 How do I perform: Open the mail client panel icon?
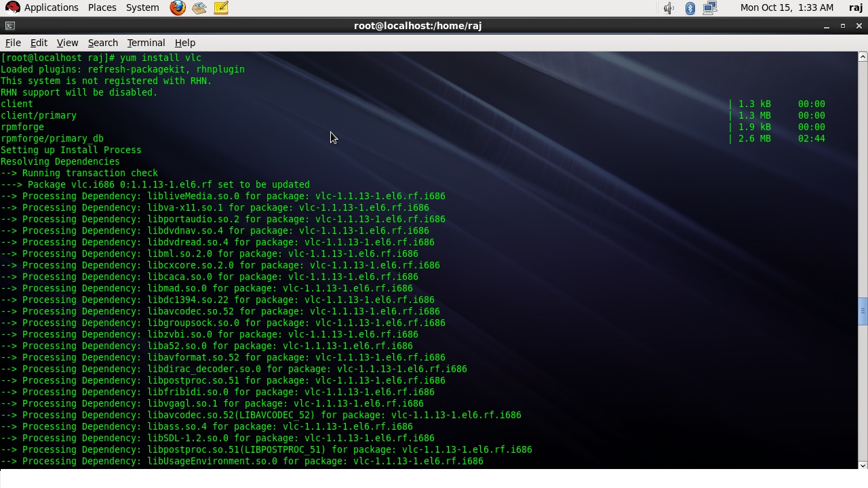point(199,7)
